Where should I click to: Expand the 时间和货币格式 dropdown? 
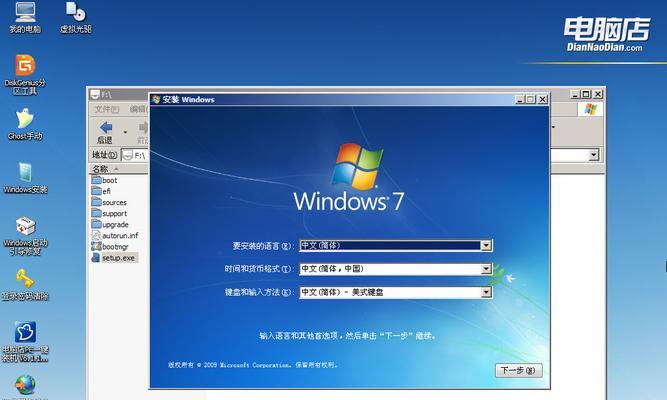486,269
